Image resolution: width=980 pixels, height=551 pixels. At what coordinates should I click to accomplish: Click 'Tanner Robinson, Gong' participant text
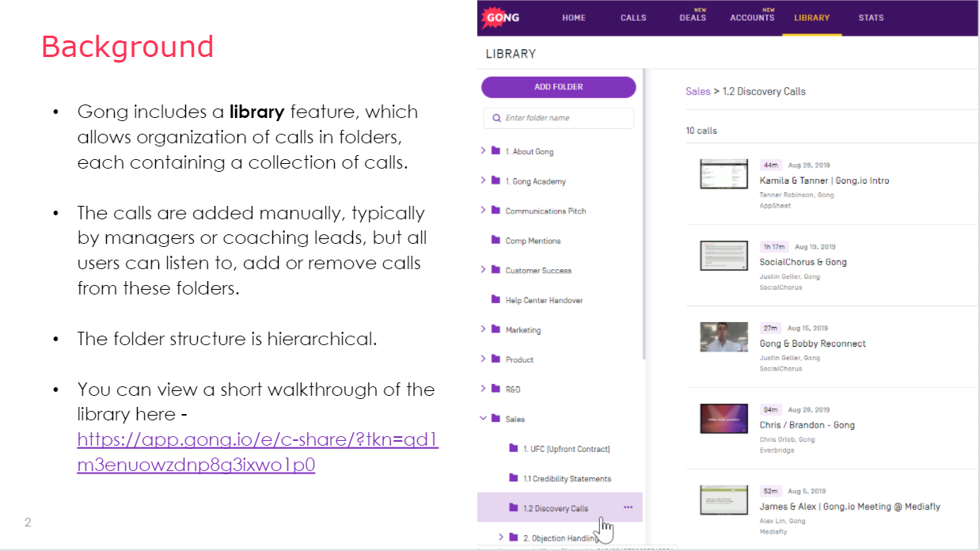[796, 195]
